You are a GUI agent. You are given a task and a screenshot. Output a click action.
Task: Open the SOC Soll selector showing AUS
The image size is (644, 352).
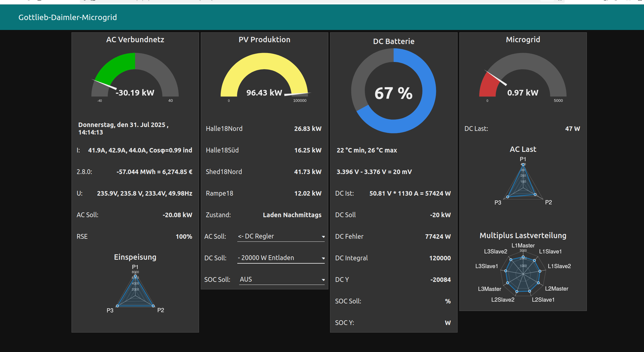pyautogui.click(x=281, y=280)
